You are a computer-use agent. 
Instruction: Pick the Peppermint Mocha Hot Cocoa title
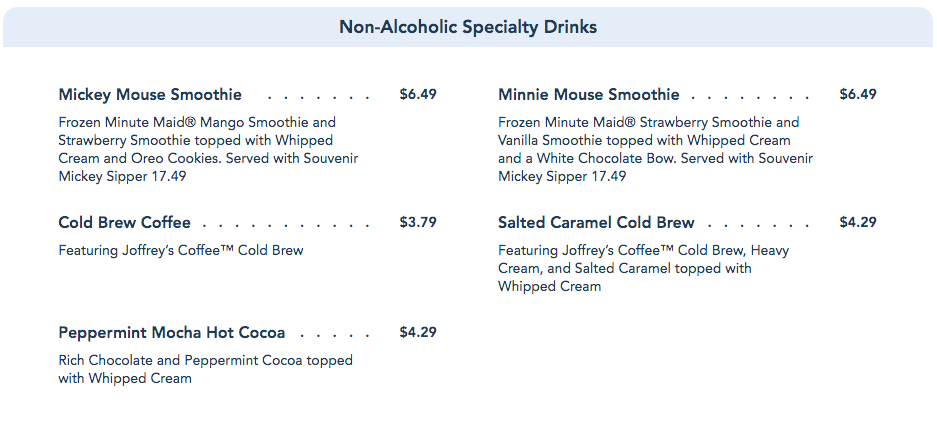tap(171, 332)
